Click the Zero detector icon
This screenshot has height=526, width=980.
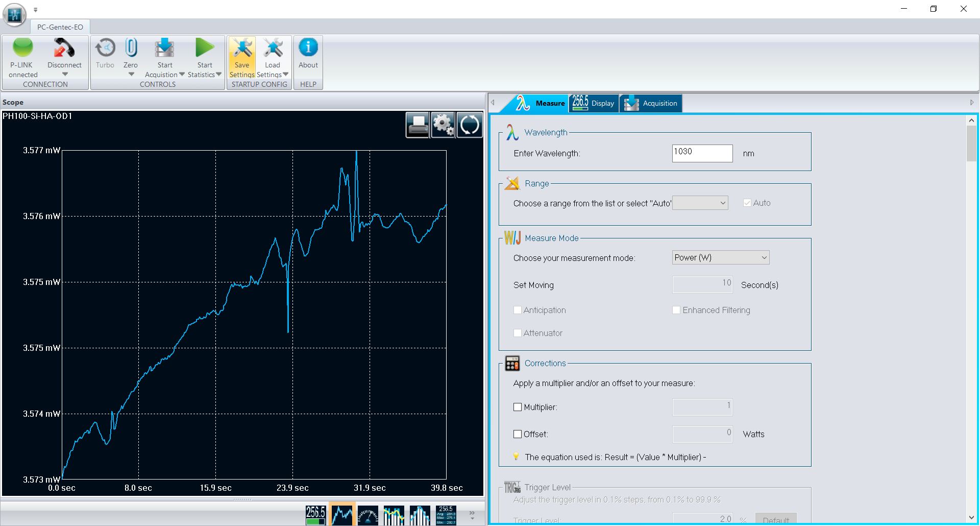point(131,49)
